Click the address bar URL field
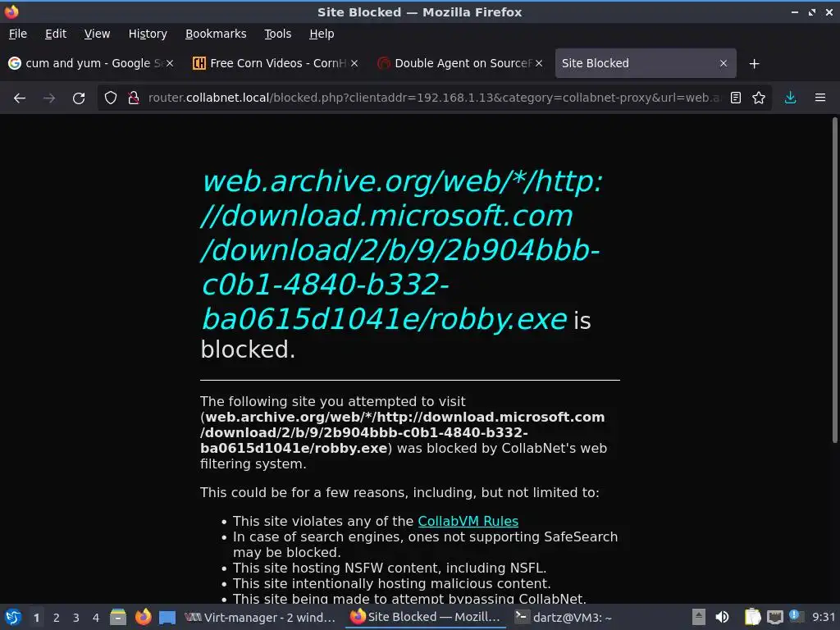Viewport: 840px width, 630px height. pyautogui.click(x=434, y=98)
